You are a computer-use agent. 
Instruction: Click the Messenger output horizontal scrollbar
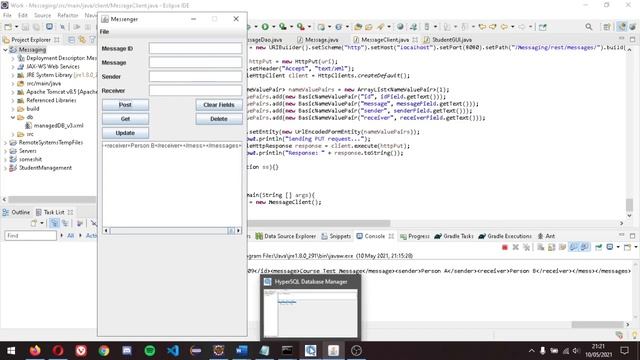172,231
